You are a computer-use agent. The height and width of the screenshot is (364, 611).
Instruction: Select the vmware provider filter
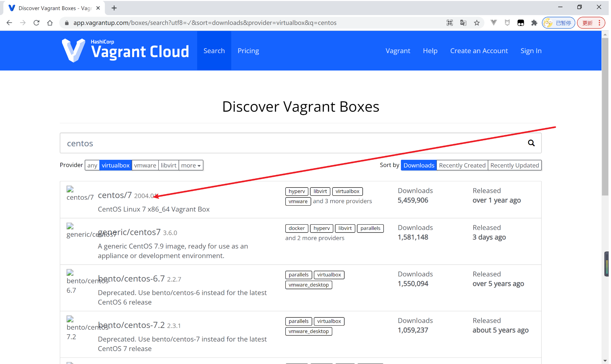145,165
